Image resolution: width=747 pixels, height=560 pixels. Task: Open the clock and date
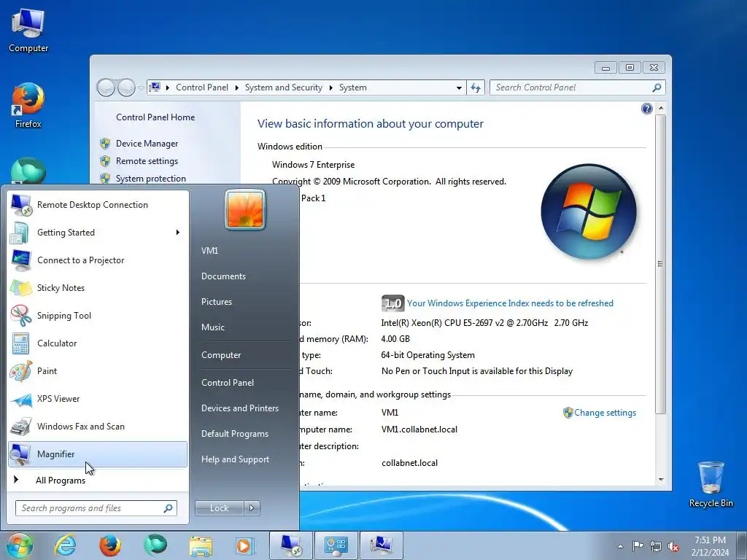point(710,546)
